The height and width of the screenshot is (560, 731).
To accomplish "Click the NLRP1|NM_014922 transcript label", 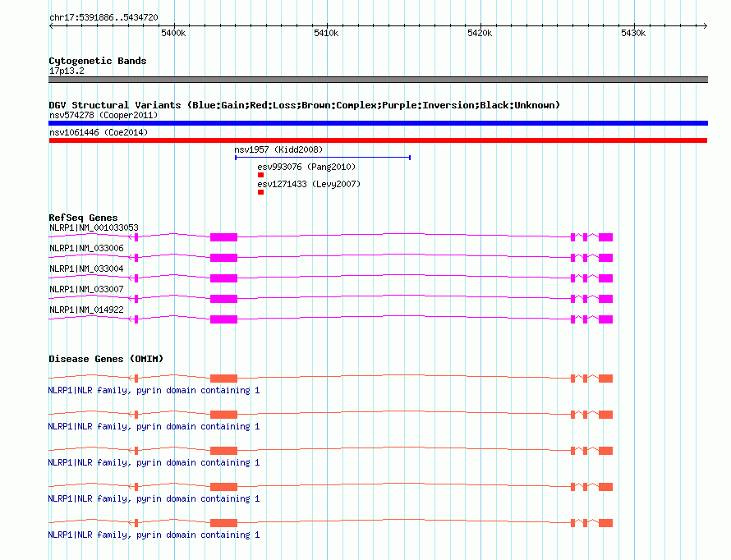I will coord(86,310).
